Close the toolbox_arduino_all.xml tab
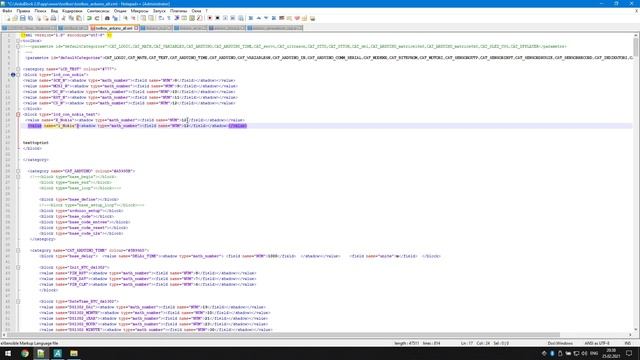640x360 pixels. click(136, 28)
